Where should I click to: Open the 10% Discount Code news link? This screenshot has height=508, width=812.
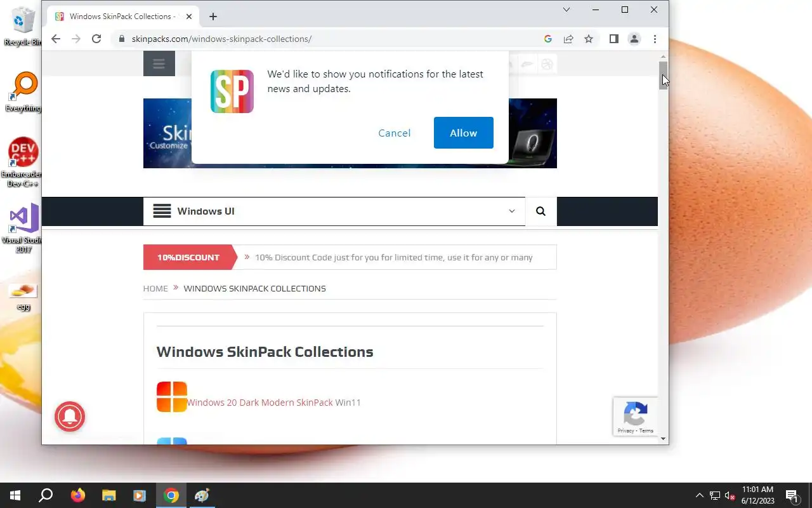click(x=393, y=257)
